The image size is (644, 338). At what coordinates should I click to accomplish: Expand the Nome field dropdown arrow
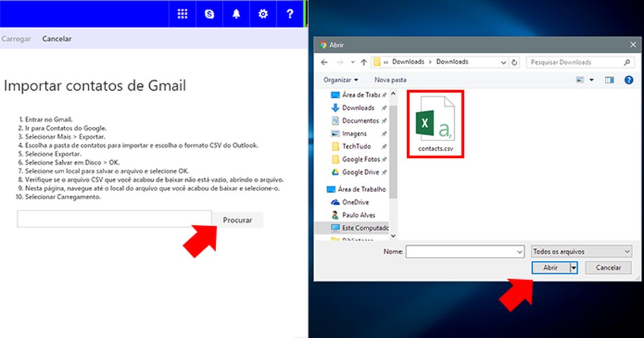(x=520, y=252)
